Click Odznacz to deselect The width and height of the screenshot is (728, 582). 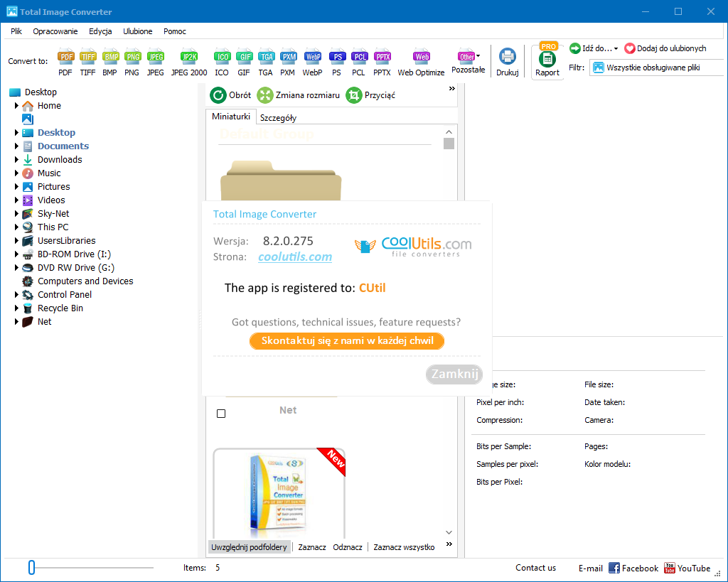(x=347, y=547)
